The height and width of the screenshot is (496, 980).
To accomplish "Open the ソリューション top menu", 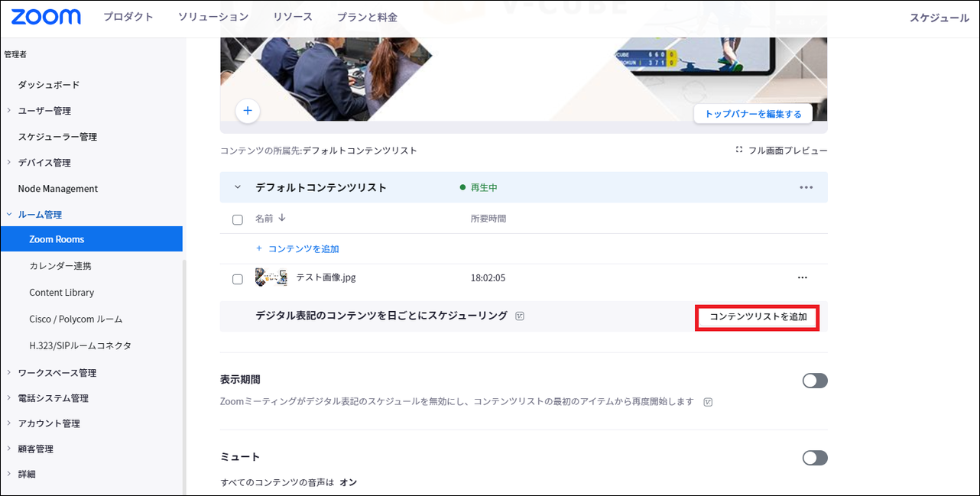I will click(x=213, y=17).
